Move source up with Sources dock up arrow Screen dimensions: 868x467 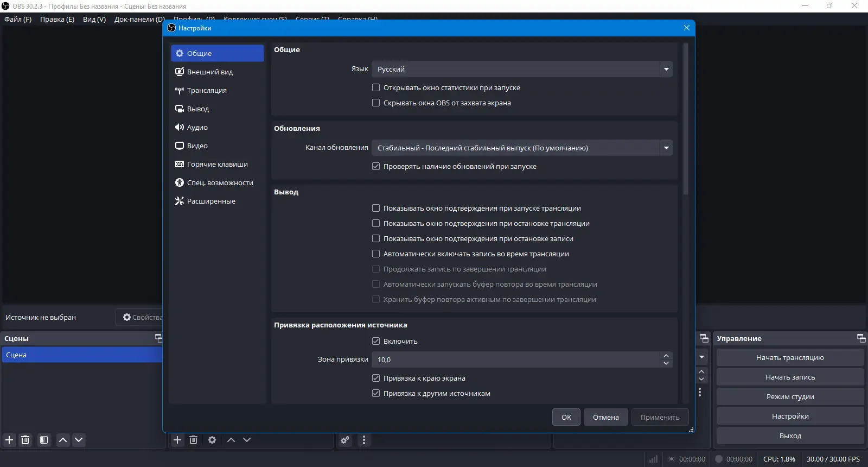pyautogui.click(x=231, y=440)
